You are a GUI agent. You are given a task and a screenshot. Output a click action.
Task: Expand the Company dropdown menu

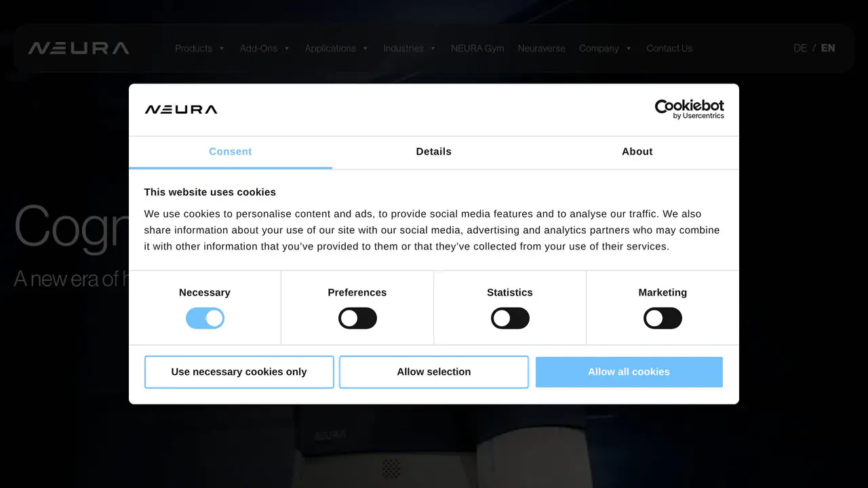(x=605, y=48)
